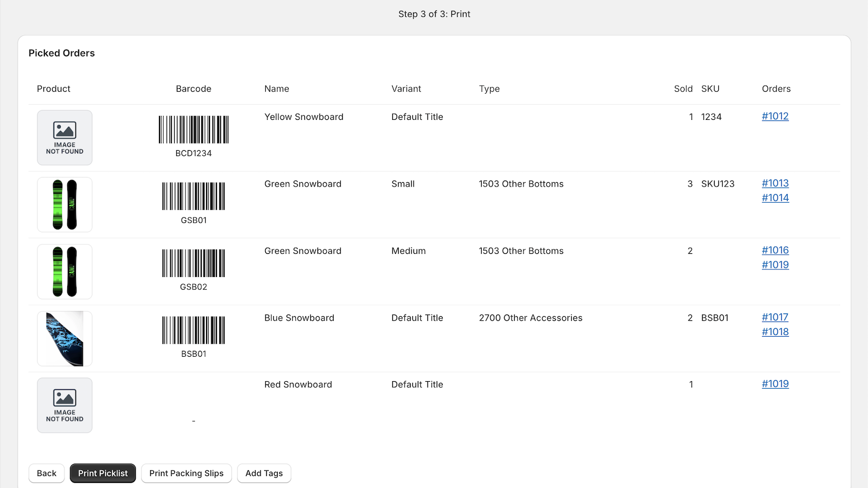
Task: Open order #1017 link
Action: click(775, 317)
